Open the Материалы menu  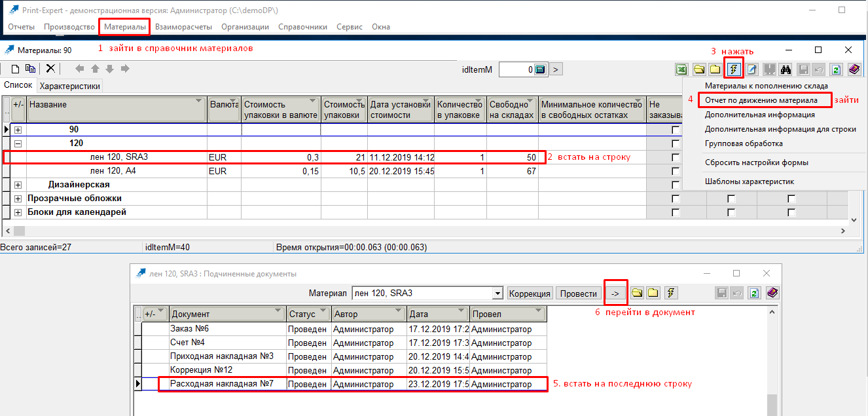(125, 27)
